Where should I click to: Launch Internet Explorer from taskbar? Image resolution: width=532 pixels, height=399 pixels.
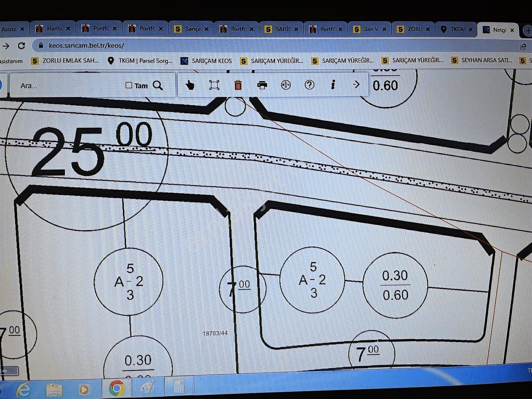click(23, 389)
